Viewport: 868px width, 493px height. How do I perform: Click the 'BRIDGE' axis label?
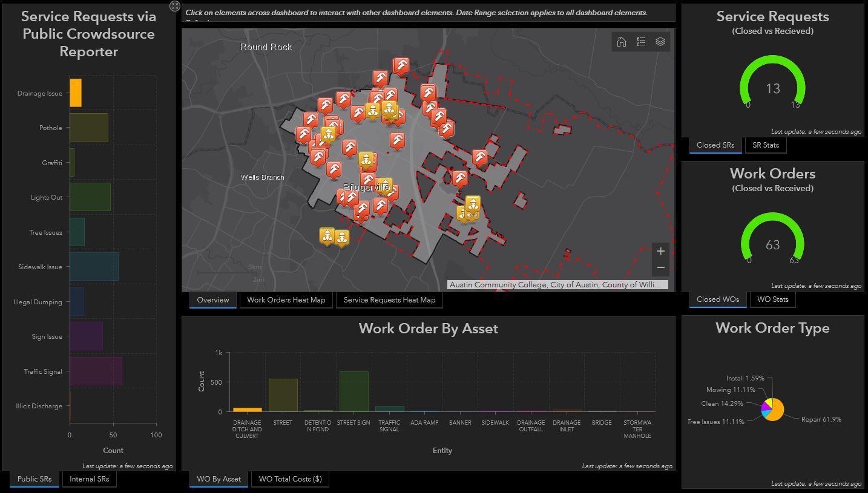point(602,423)
